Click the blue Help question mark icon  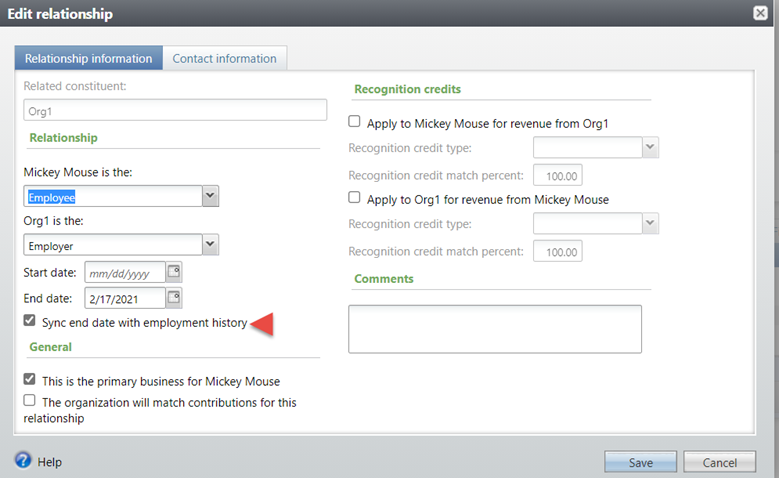pos(23,460)
